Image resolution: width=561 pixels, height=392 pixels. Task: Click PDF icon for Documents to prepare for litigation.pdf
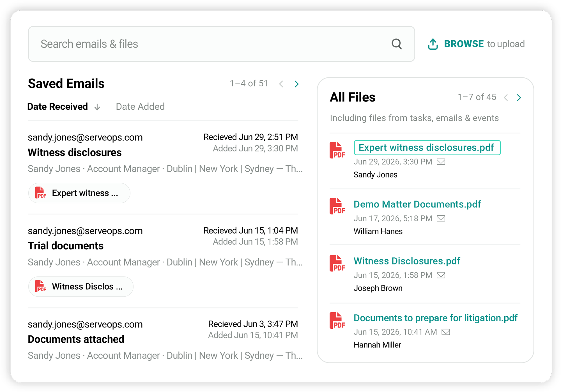tap(337, 320)
